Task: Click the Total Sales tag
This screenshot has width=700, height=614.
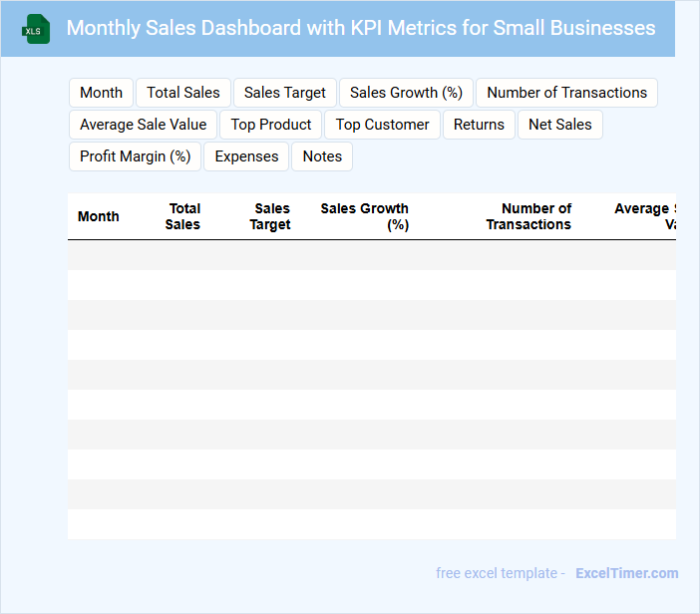Action: [183, 93]
